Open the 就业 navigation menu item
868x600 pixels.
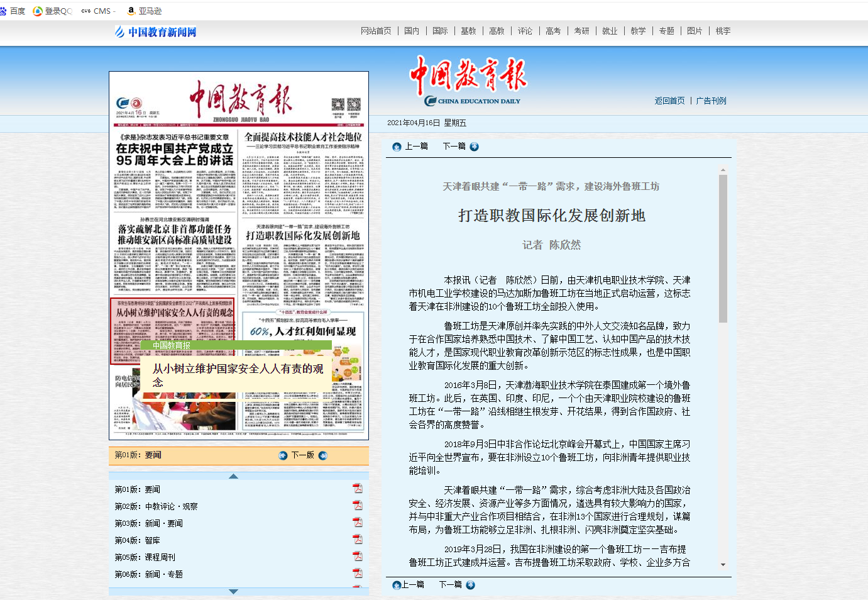coord(610,31)
